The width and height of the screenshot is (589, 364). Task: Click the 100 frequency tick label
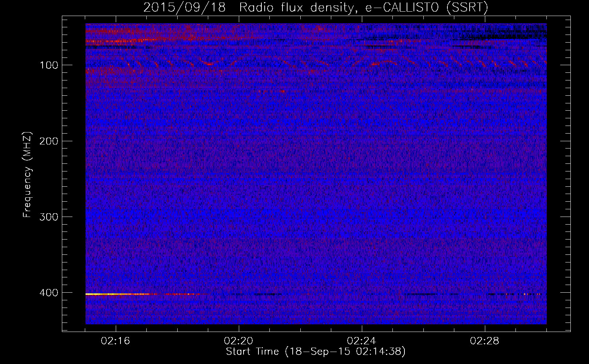point(49,65)
